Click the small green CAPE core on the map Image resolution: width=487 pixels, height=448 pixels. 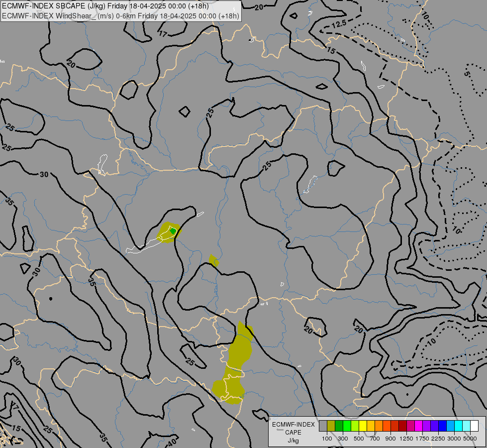click(x=173, y=231)
